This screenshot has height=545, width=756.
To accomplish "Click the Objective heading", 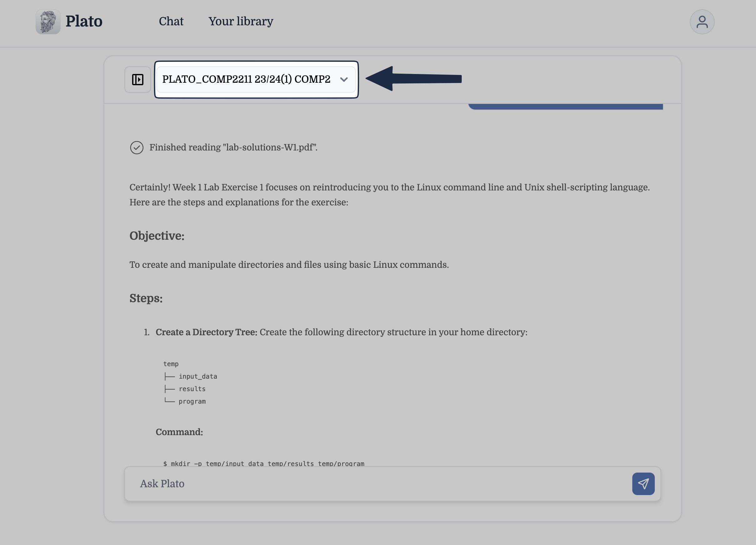I will coord(157,236).
